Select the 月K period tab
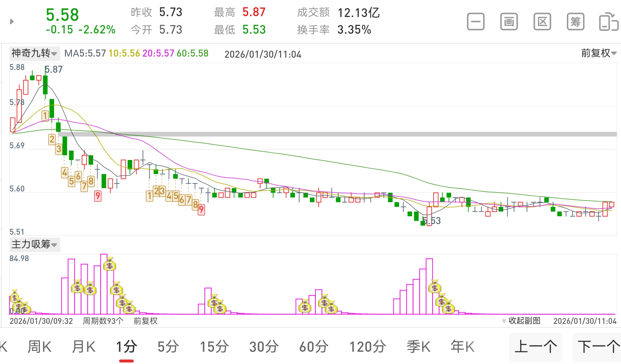The height and width of the screenshot is (364, 621). click(84, 347)
